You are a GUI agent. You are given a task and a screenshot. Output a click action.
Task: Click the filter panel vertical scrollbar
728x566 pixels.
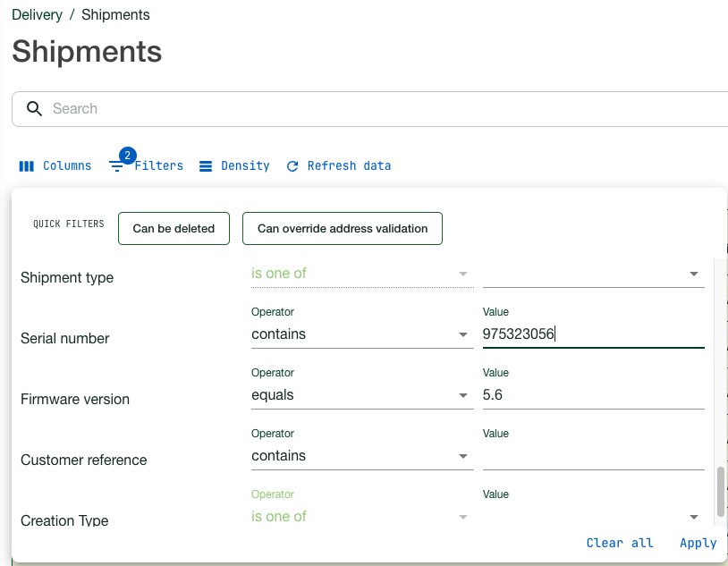(721, 490)
